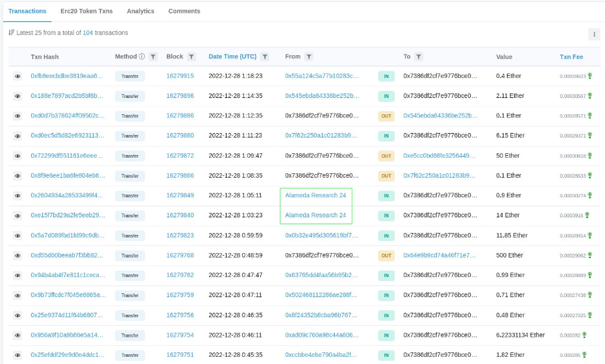Click the info icon next to Method header

142,57
